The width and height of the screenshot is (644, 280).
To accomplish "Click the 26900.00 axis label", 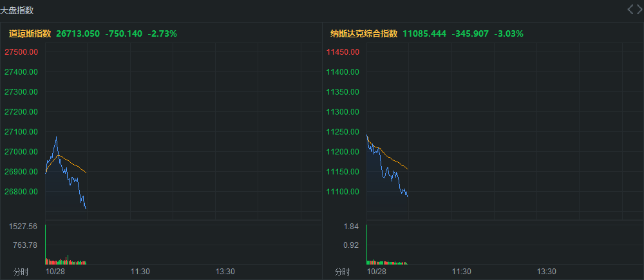I will [x=21, y=172].
